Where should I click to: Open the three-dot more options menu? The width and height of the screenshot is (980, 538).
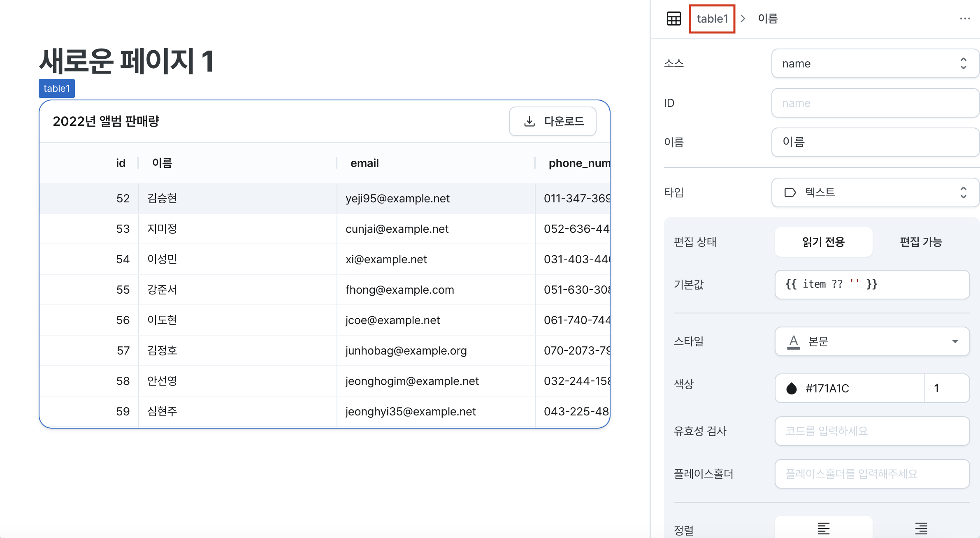pyautogui.click(x=965, y=19)
